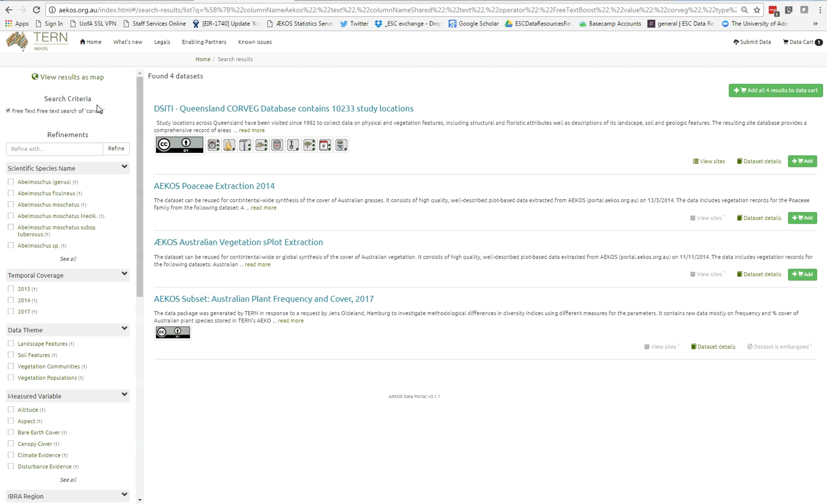Viewport: 827px width, 504px height.
Task: Tick the Abelmoschus ficulneus checkbox
Action: point(11,193)
